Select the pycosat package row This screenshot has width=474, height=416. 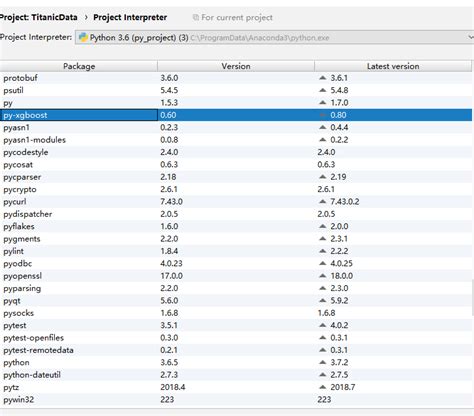point(236,164)
